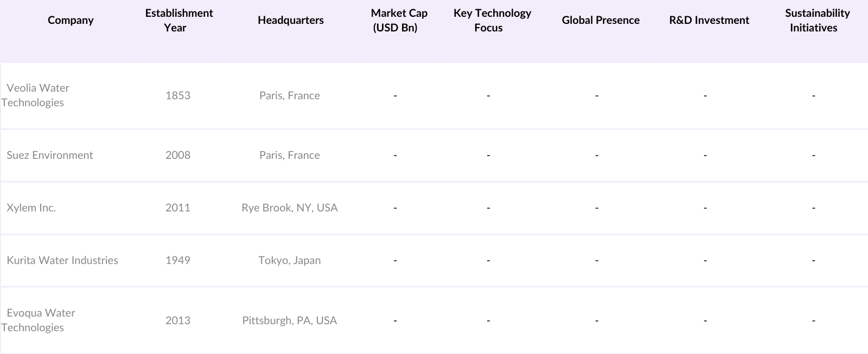Select the Headquarters column header
Image resolution: width=868 pixels, height=354 pixels.
coord(290,21)
